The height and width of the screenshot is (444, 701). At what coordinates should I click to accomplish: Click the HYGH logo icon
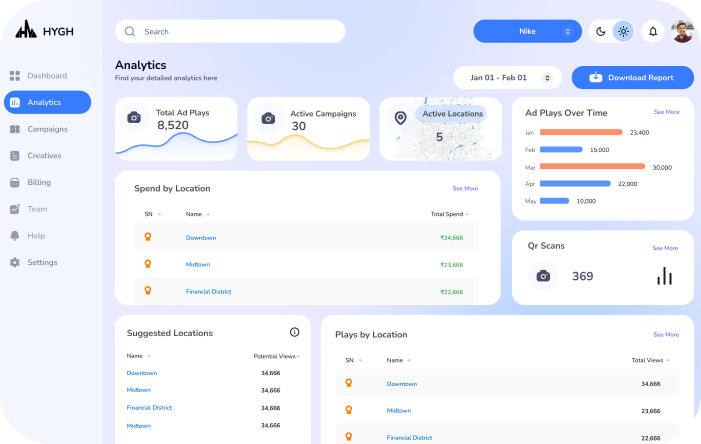tap(26, 30)
